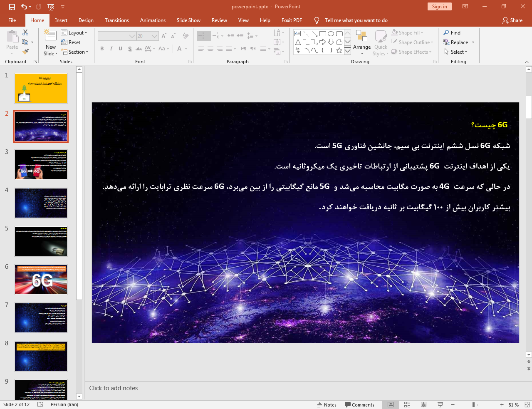
Task: Switch to the Transitions tab
Action: pos(117,20)
